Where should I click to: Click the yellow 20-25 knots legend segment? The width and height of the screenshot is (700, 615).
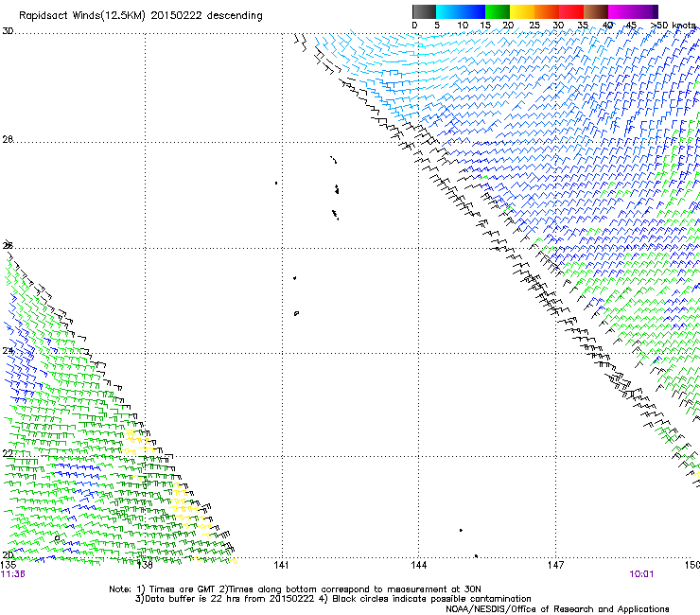pyautogui.click(x=522, y=11)
